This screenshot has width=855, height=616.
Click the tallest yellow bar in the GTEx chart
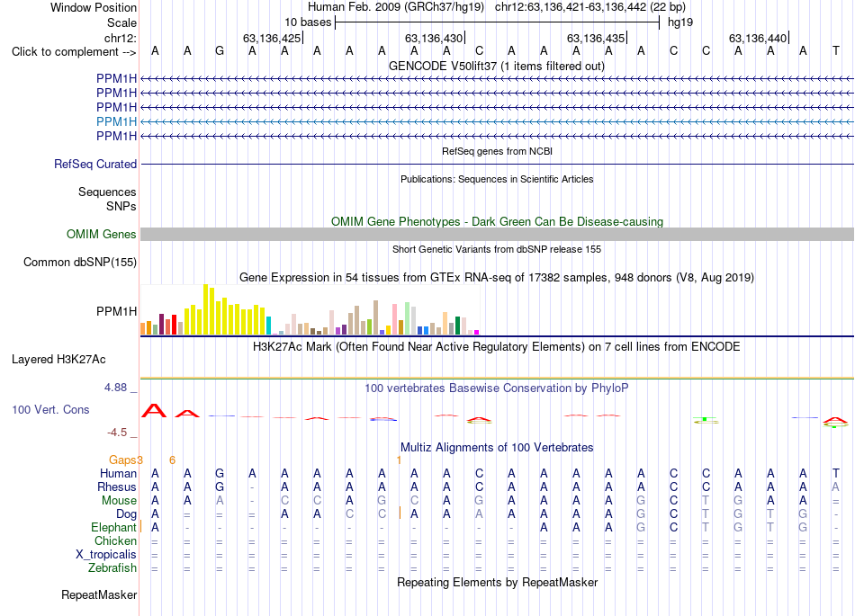(x=205, y=309)
